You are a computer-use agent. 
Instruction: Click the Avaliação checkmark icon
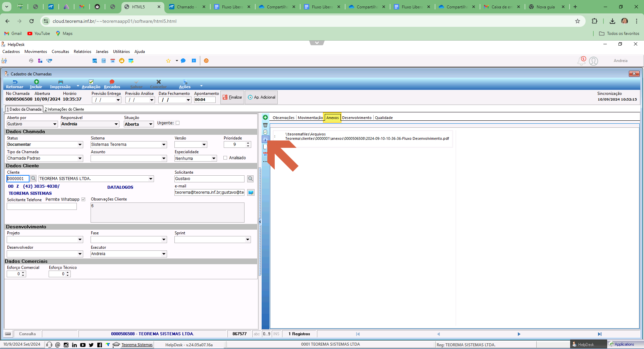tap(91, 82)
